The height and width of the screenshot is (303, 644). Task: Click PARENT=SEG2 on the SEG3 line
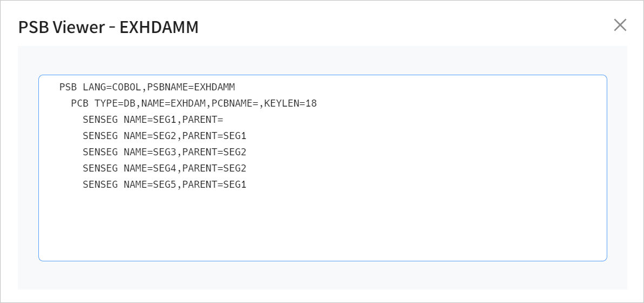coord(214,152)
